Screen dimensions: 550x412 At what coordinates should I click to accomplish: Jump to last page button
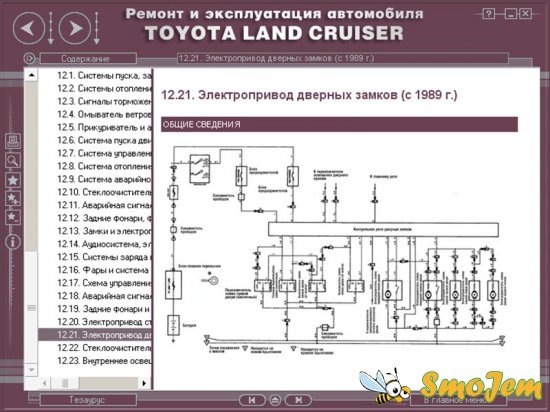tap(299, 400)
